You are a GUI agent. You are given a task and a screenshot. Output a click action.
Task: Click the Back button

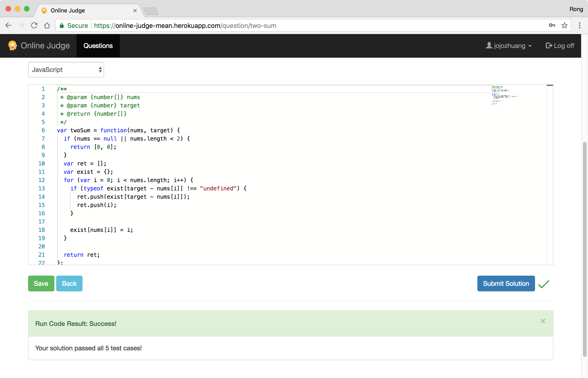click(69, 283)
